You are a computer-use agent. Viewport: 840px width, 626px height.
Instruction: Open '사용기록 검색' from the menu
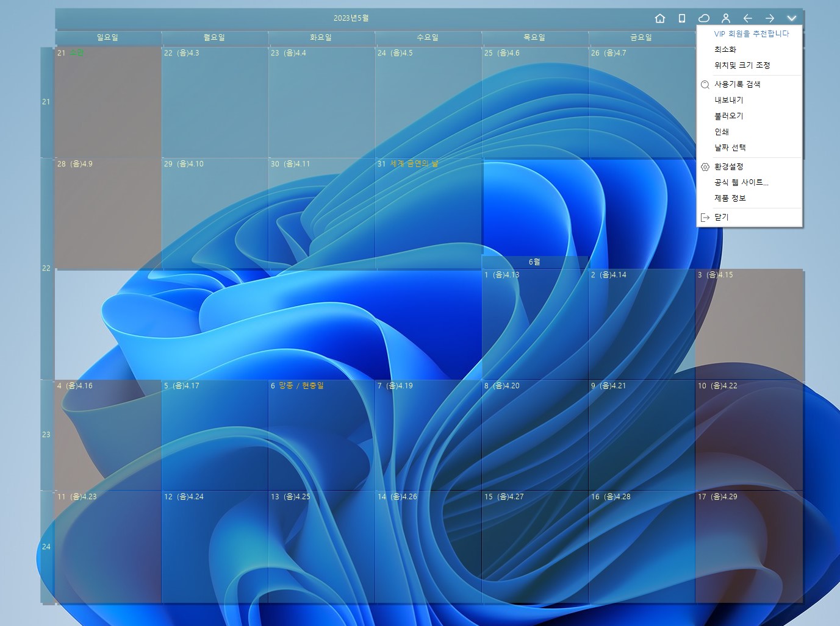[x=750, y=84]
